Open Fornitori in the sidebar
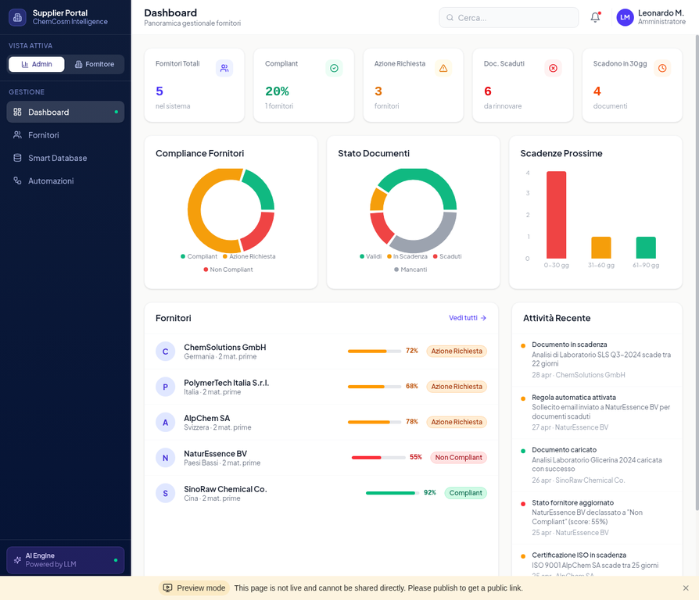The width and height of the screenshot is (699, 600). pyautogui.click(x=65, y=135)
